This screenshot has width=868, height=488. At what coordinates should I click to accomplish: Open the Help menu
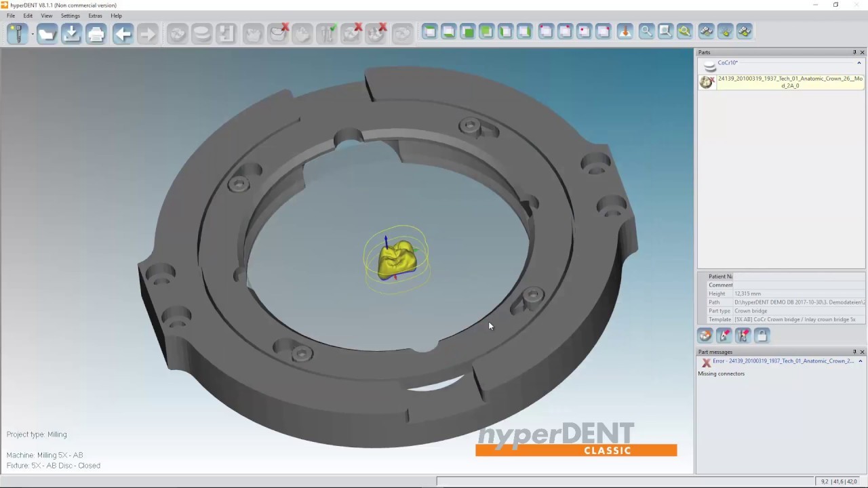coord(117,16)
